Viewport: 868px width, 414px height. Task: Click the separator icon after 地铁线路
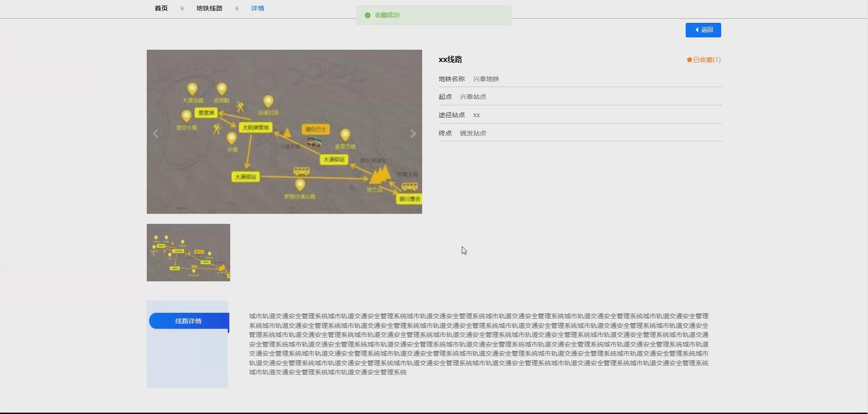[x=237, y=8]
